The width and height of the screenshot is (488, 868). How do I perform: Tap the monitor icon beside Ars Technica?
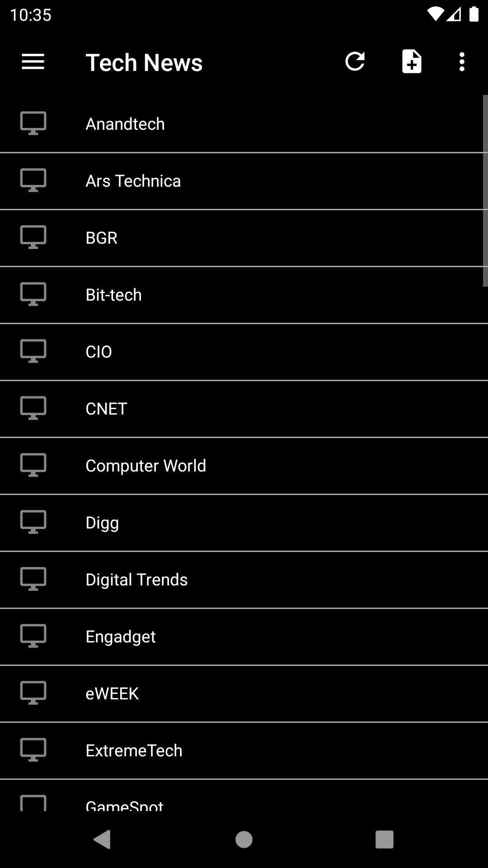click(33, 180)
